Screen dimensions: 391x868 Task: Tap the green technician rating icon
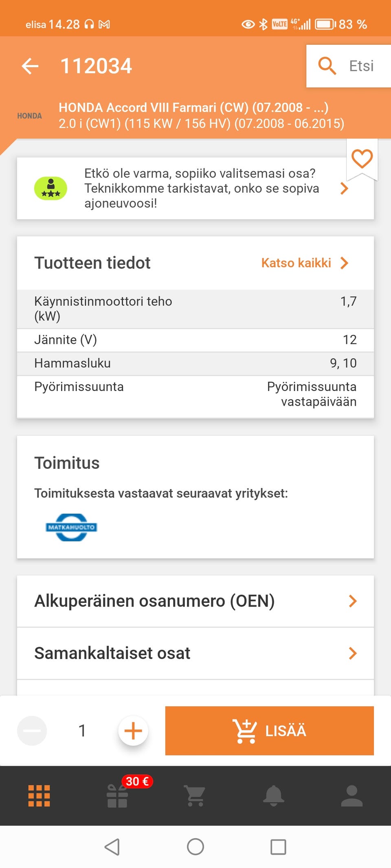coord(51,188)
